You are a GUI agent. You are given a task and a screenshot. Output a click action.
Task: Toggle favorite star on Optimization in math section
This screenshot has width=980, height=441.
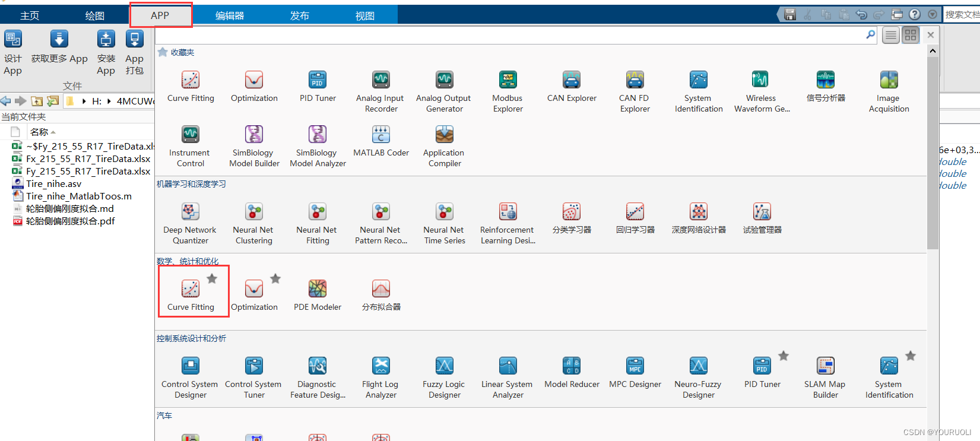(x=275, y=278)
